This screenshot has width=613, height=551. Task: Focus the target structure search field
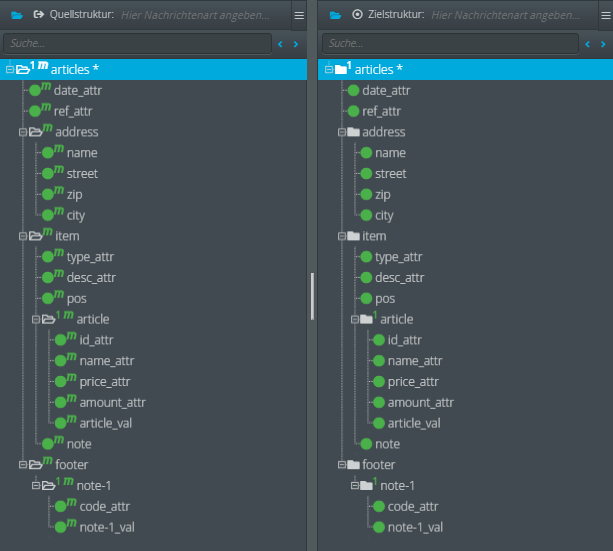tap(450, 43)
